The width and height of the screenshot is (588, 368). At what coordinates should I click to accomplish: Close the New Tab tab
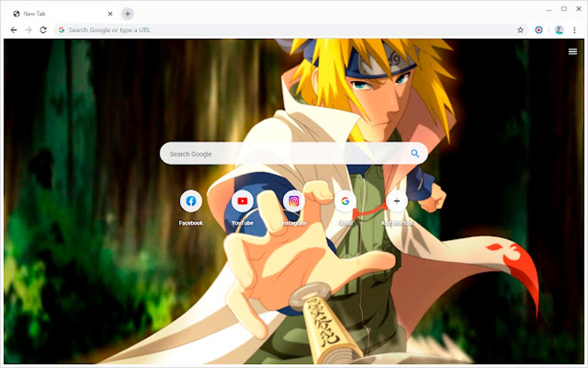tap(110, 14)
